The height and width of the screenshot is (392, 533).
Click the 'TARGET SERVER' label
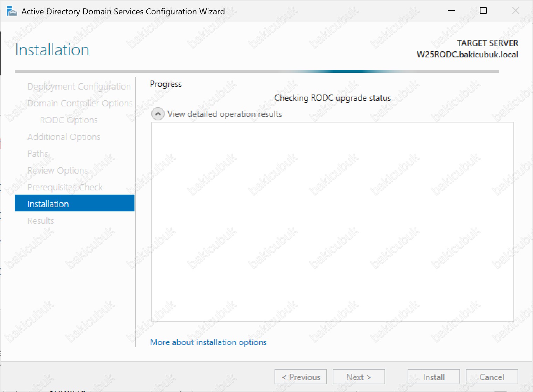pyautogui.click(x=487, y=43)
